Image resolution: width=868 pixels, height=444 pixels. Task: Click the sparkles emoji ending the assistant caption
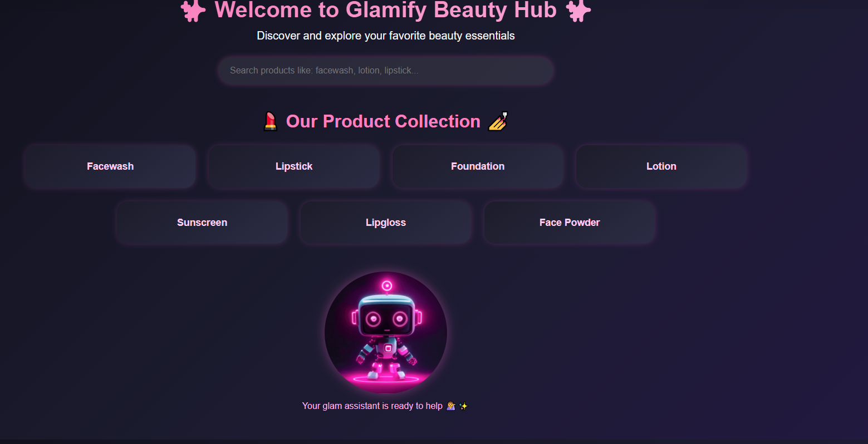[x=463, y=406]
